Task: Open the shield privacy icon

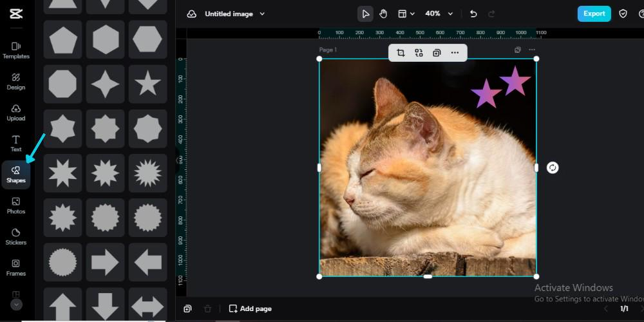Action: tap(623, 14)
